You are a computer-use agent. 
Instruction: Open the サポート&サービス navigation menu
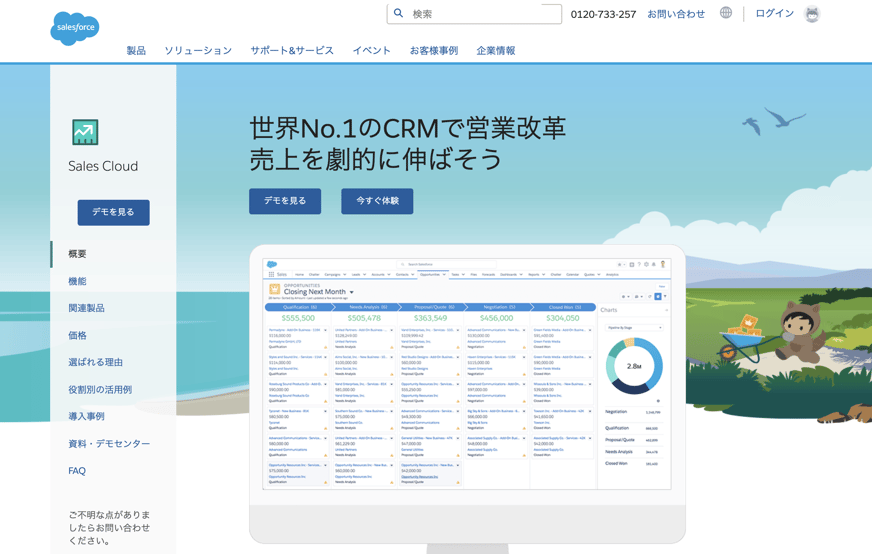(x=292, y=51)
